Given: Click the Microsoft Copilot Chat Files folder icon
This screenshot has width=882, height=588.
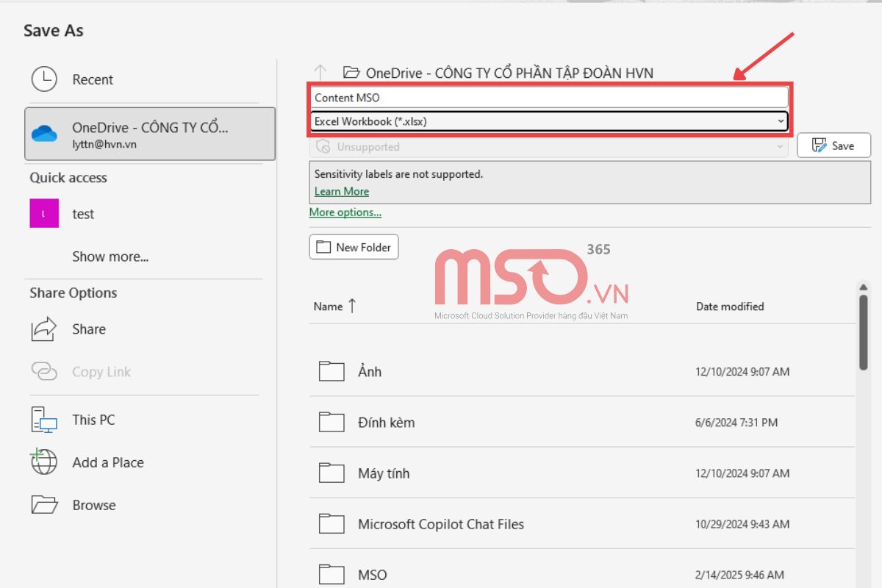Looking at the screenshot, I should pyautogui.click(x=331, y=523).
